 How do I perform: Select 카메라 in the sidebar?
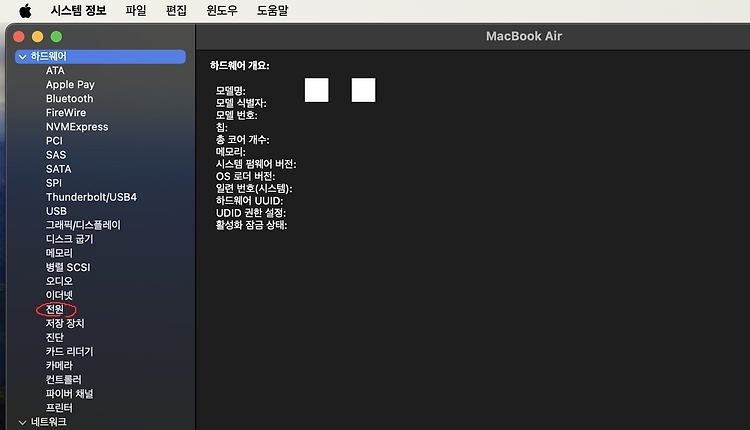59,365
